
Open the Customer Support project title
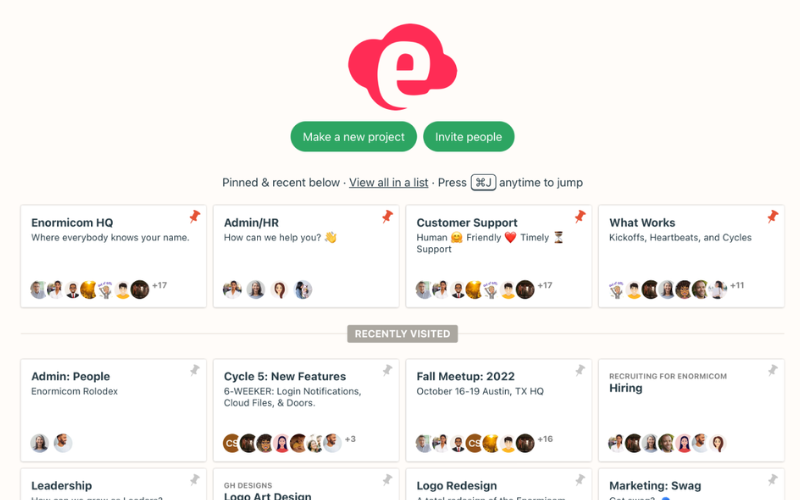pyautogui.click(x=467, y=223)
